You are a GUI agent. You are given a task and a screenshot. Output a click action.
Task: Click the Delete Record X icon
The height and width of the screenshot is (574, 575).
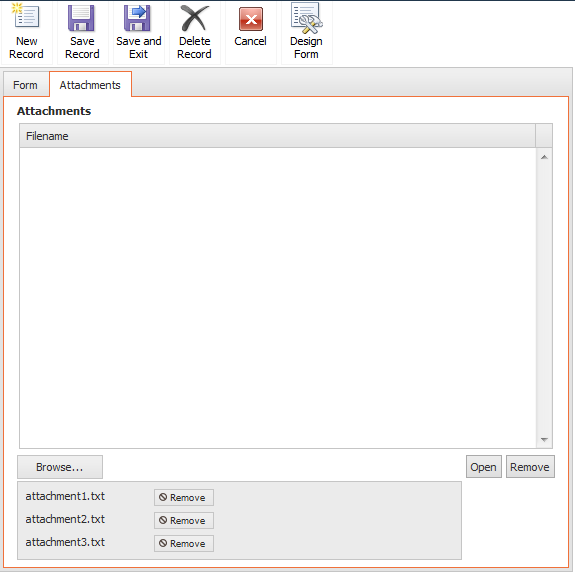[x=194, y=18]
